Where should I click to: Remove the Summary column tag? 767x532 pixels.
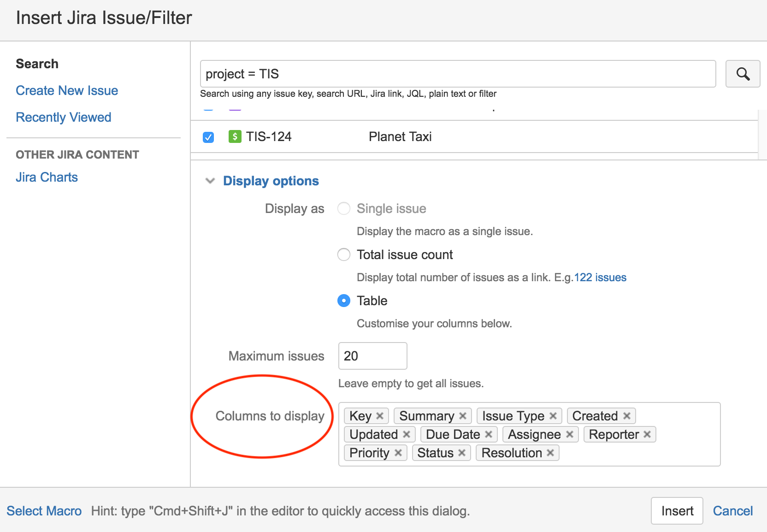pyautogui.click(x=463, y=415)
